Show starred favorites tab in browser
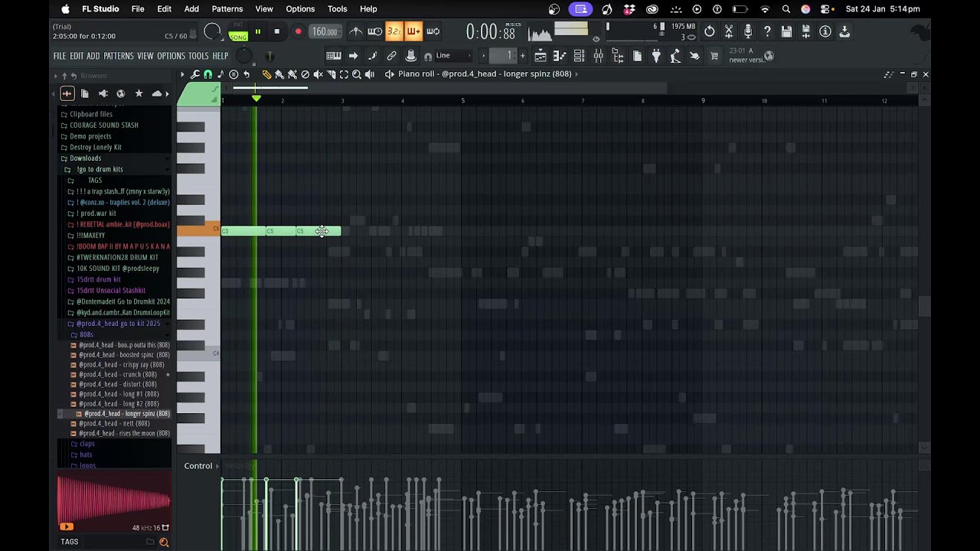The width and height of the screenshot is (980, 551). [139, 93]
